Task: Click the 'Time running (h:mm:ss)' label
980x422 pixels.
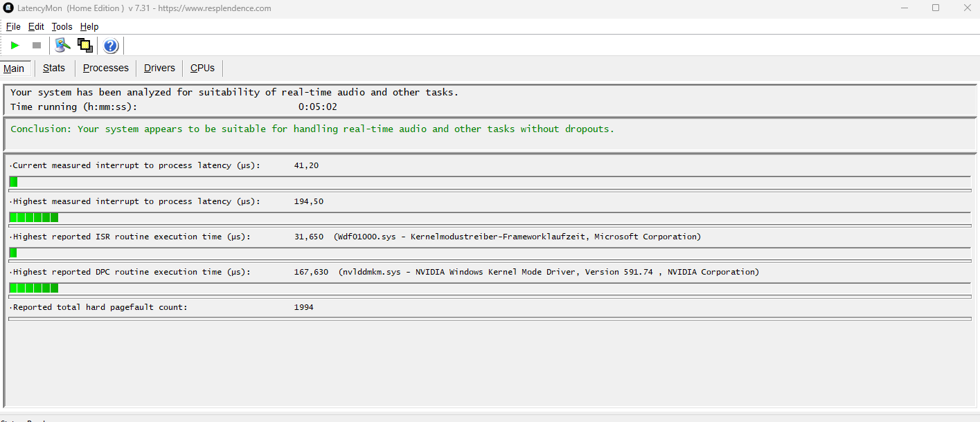Action: click(x=73, y=107)
